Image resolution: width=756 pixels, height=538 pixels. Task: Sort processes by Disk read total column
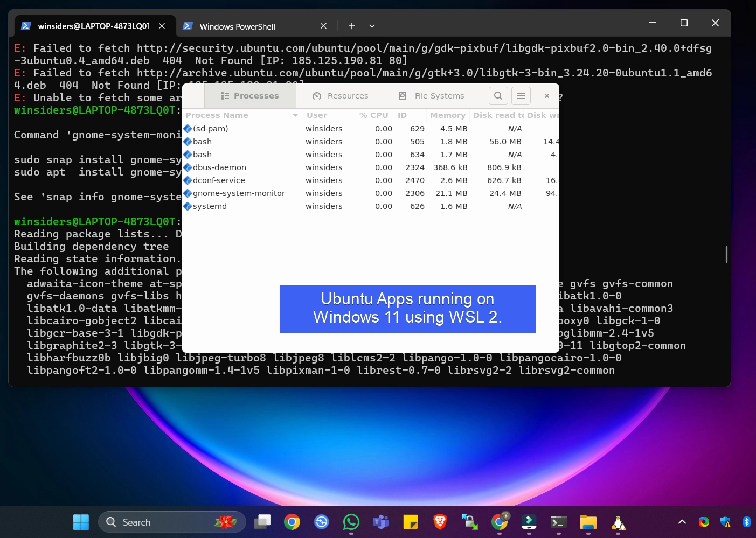tap(498, 115)
